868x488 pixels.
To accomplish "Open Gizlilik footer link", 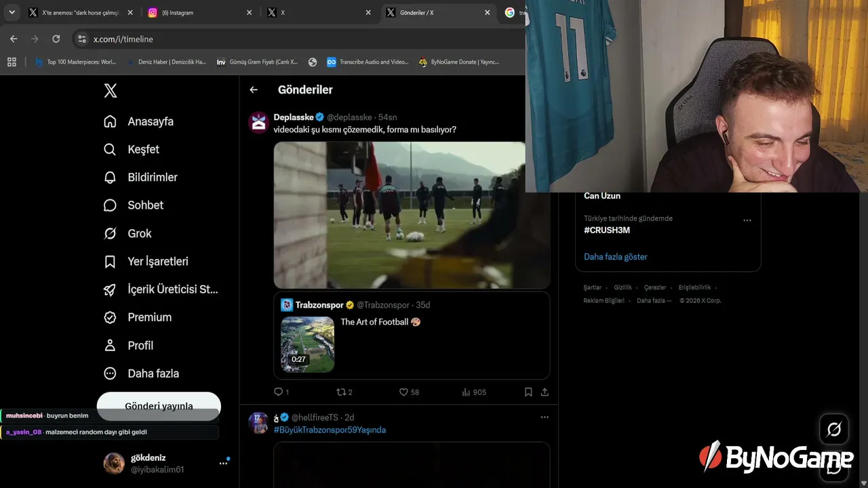I will pos(623,287).
